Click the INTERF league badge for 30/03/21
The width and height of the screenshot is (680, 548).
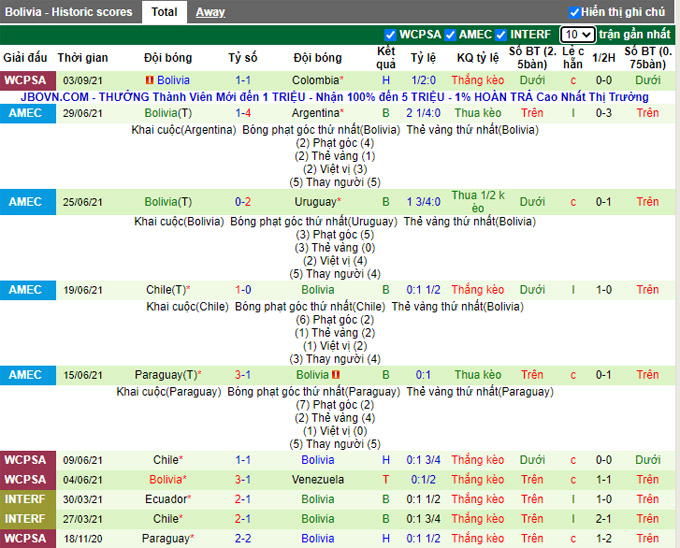click(x=25, y=499)
